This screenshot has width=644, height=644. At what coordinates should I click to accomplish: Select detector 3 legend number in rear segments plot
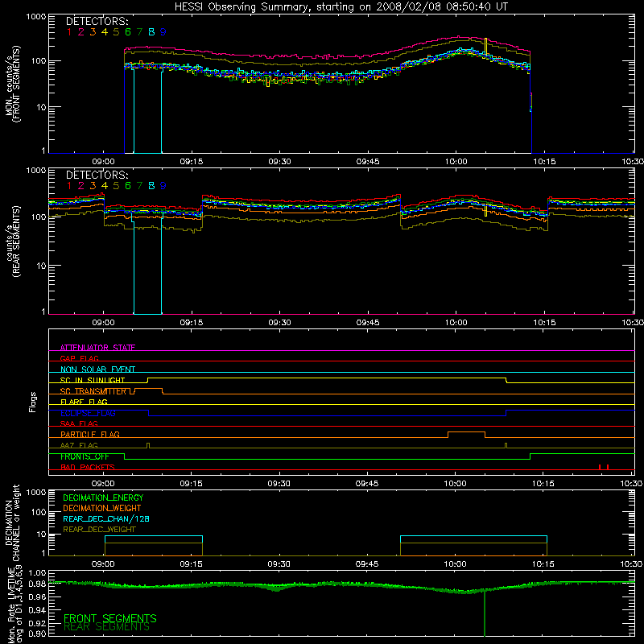click(93, 186)
